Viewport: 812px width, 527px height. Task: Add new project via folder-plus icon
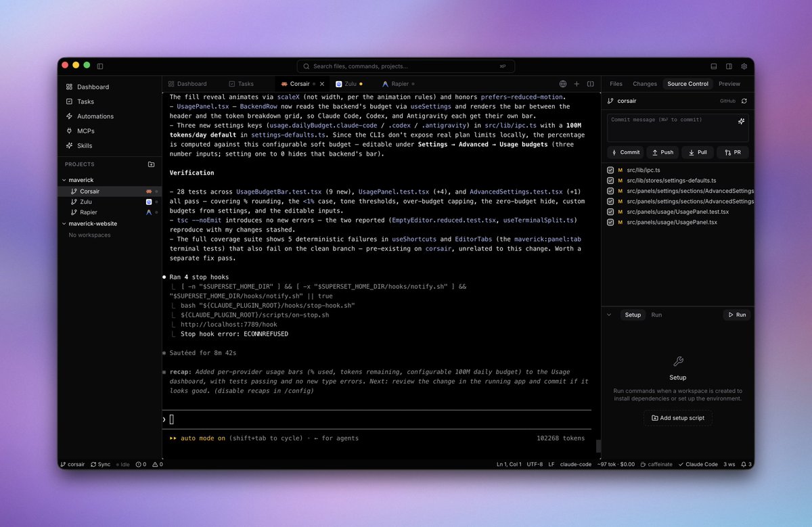pyautogui.click(x=151, y=164)
